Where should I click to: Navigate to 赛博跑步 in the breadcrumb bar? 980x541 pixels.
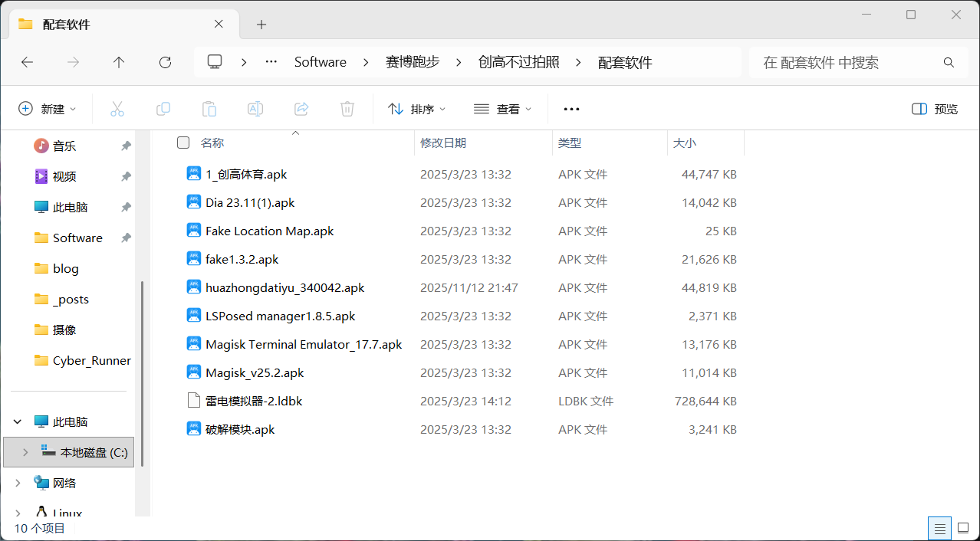pyautogui.click(x=413, y=62)
